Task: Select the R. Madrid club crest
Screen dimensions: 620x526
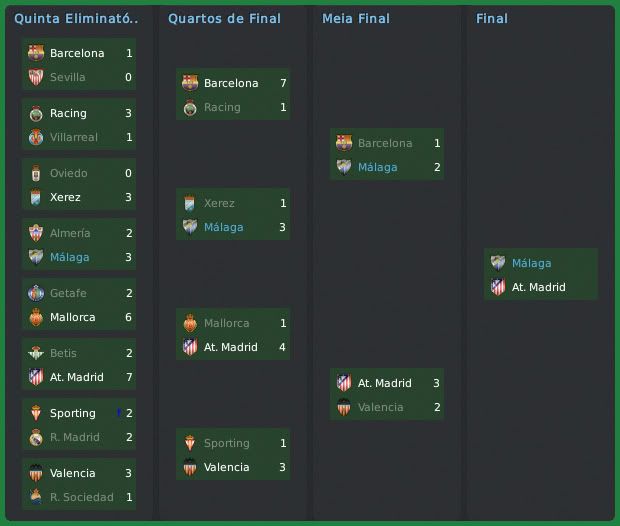Action: coord(36,437)
